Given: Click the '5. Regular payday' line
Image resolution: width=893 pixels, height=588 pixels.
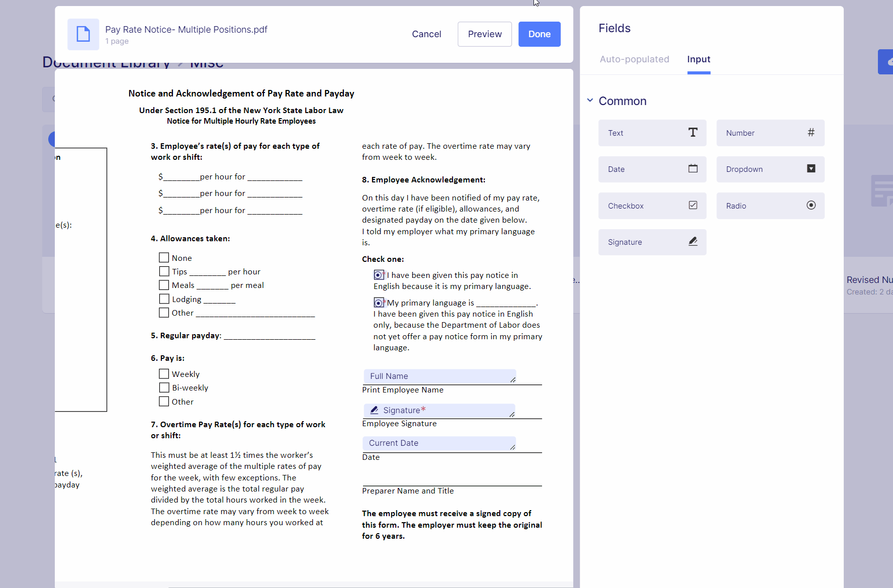Looking at the screenshot, I should click(x=233, y=335).
